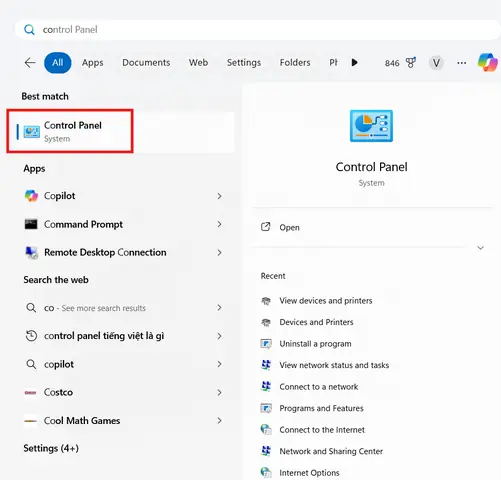The image size is (501, 480).
Task: Expand more actions below Open
Action: coord(480,248)
